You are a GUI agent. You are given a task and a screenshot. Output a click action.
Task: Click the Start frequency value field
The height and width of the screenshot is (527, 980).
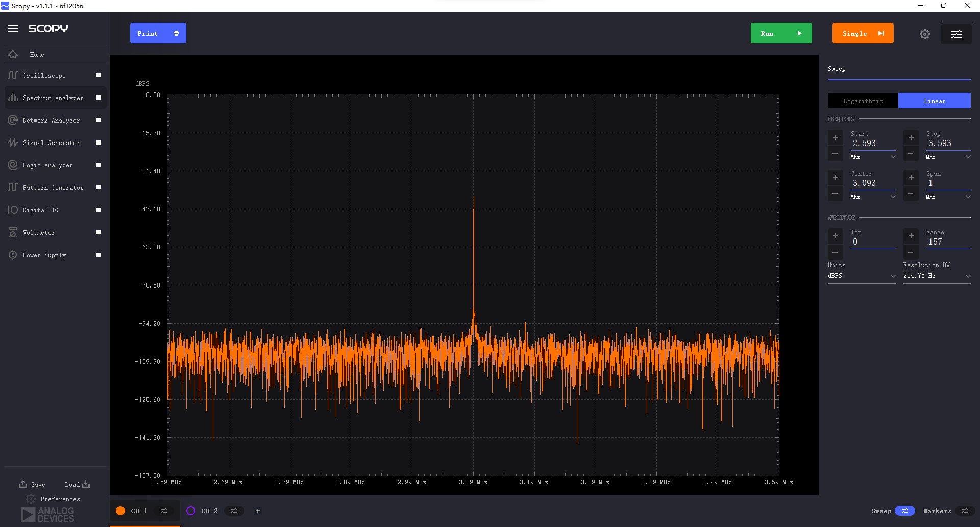[x=873, y=143]
